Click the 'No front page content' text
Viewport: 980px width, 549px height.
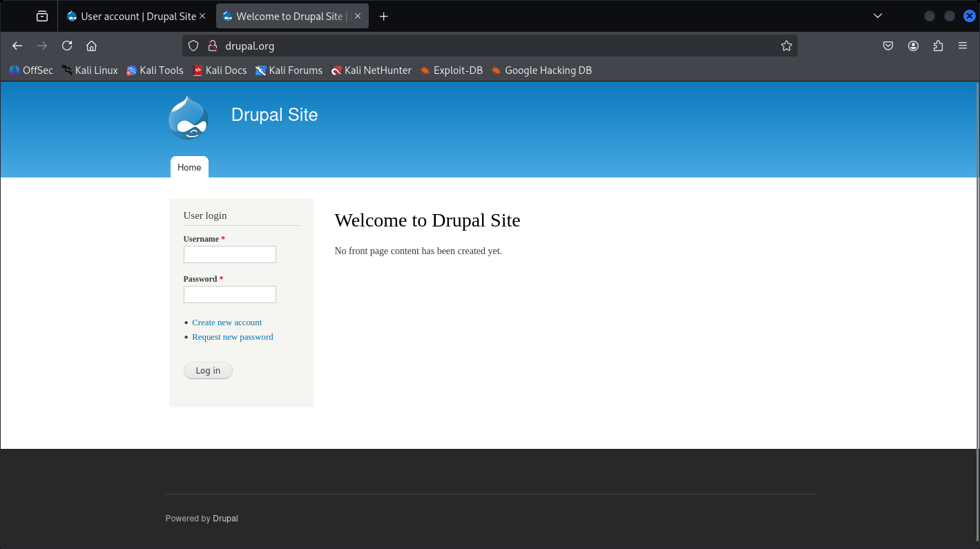coord(418,251)
